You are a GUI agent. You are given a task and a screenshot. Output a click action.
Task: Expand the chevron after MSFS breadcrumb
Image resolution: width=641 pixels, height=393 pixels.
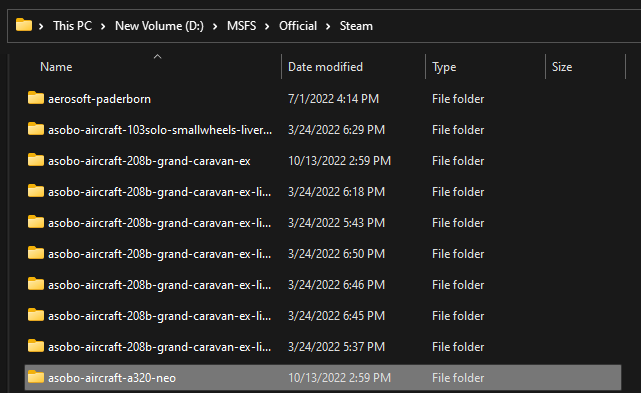(x=267, y=27)
